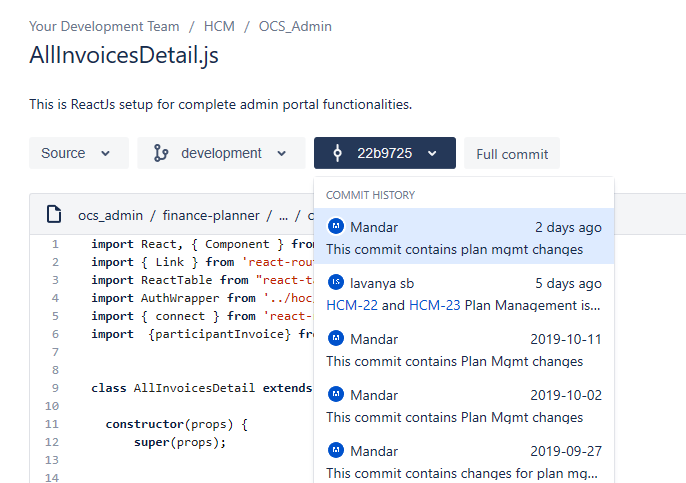Click the branch icon beside development
Screen dimensions: 686x483
[161, 153]
